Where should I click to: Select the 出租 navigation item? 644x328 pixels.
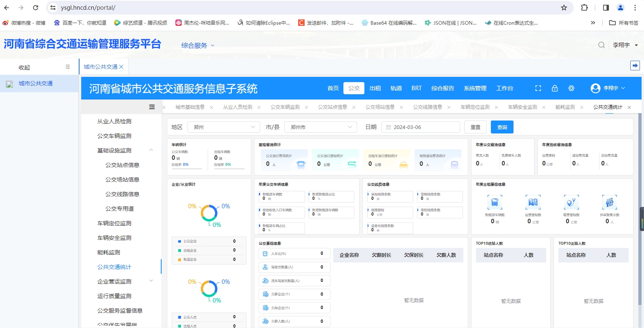coord(375,88)
